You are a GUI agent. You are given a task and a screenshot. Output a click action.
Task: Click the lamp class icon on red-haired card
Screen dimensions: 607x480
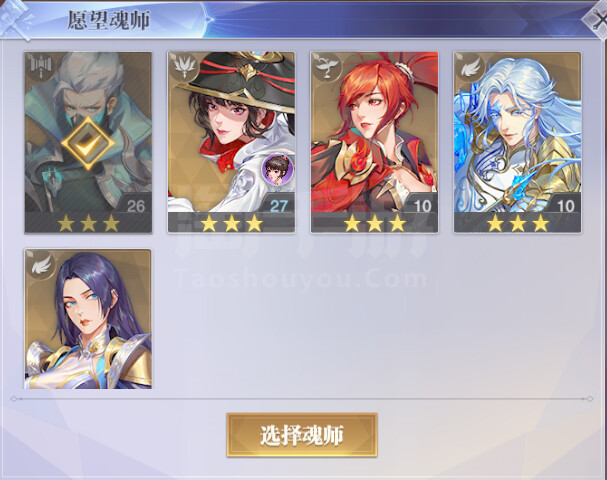tap(327, 67)
